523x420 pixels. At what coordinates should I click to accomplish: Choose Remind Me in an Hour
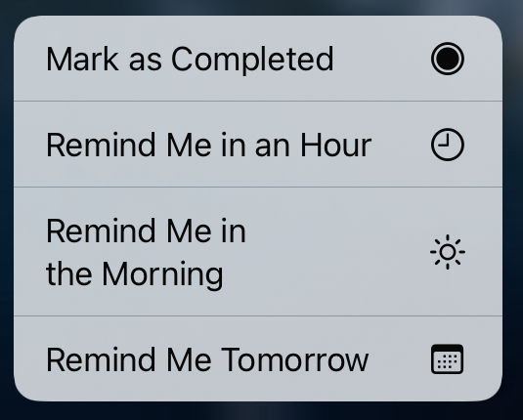pos(258,145)
